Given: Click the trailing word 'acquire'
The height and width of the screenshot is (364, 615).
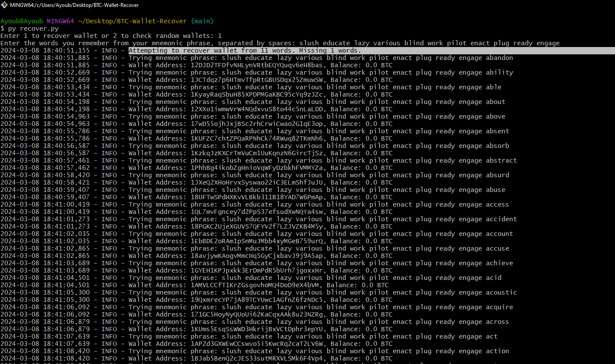Looking at the screenshot, I should pos(499,307).
